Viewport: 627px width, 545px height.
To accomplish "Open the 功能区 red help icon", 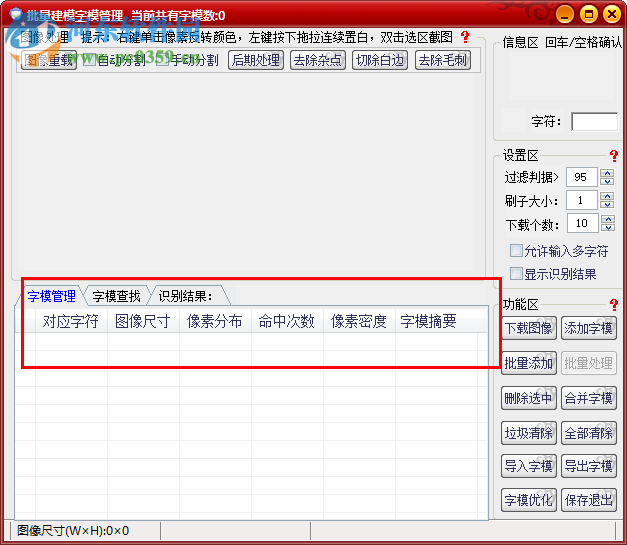I will (614, 305).
